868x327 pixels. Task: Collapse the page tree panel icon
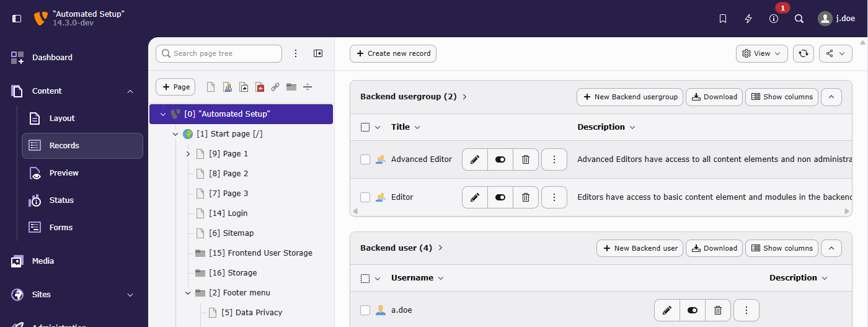click(318, 53)
